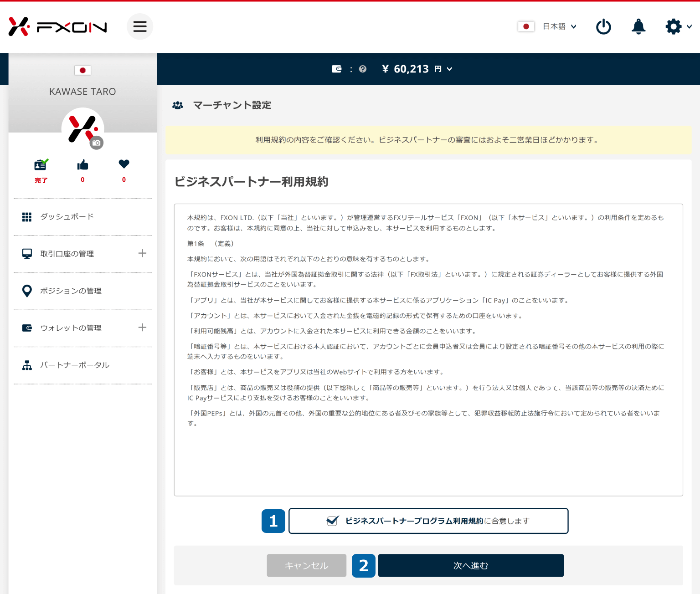Click the partner portal hierarchy icon
Screen dimensions: 700x594
coord(27,365)
